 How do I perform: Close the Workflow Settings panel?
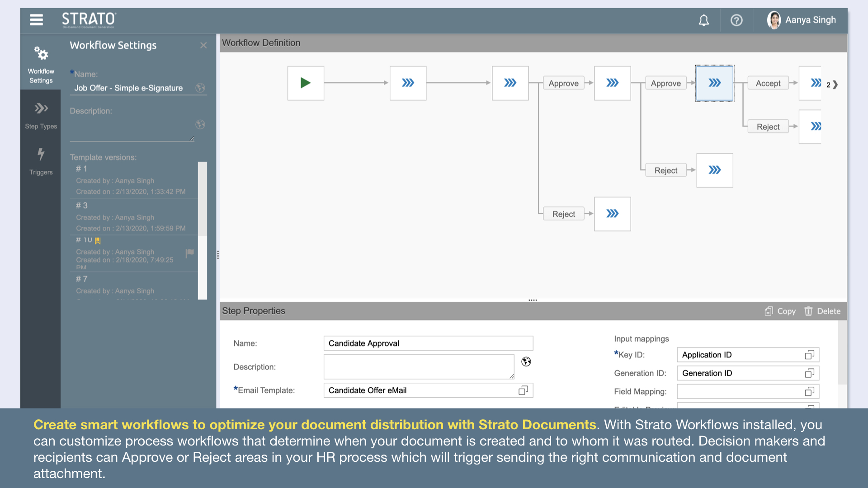(203, 45)
